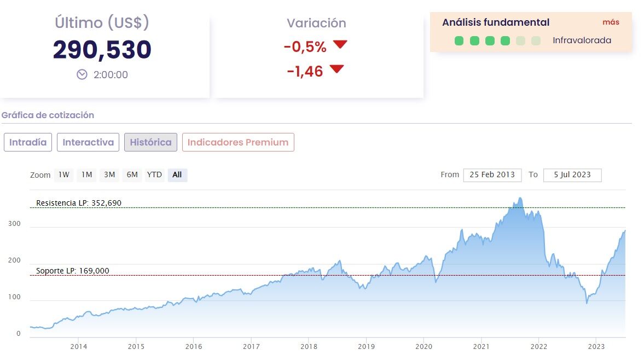The width and height of the screenshot is (644, 361).
Task: Select the All zoom range
Action: [177, 175]
